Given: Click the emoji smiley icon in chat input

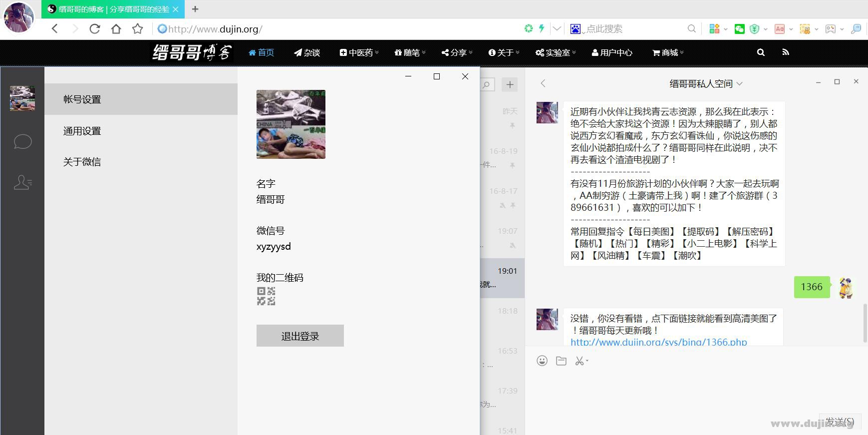Looking at the screenshot, I should pos(542,361).
